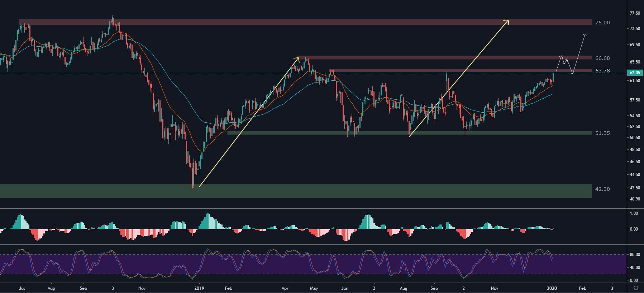Click the Apr label on time axis
Viewport: 644px width, 293px height.
[x=285, y=288]
